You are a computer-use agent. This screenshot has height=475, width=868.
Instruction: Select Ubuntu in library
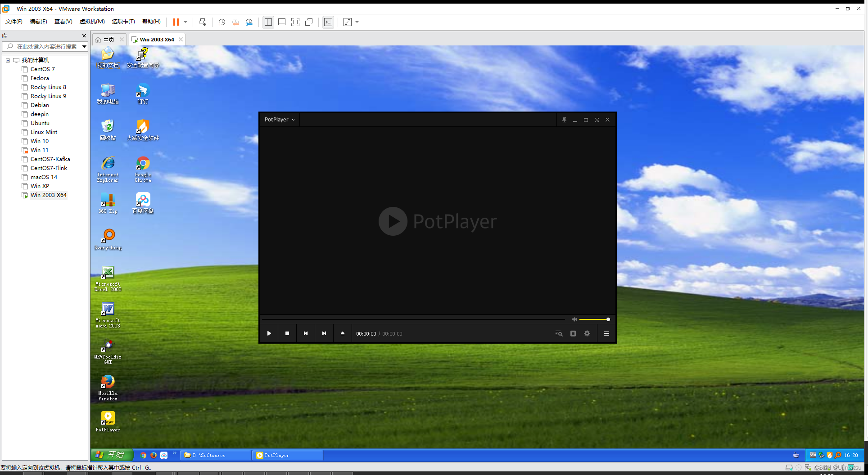(x=40, y=123)
